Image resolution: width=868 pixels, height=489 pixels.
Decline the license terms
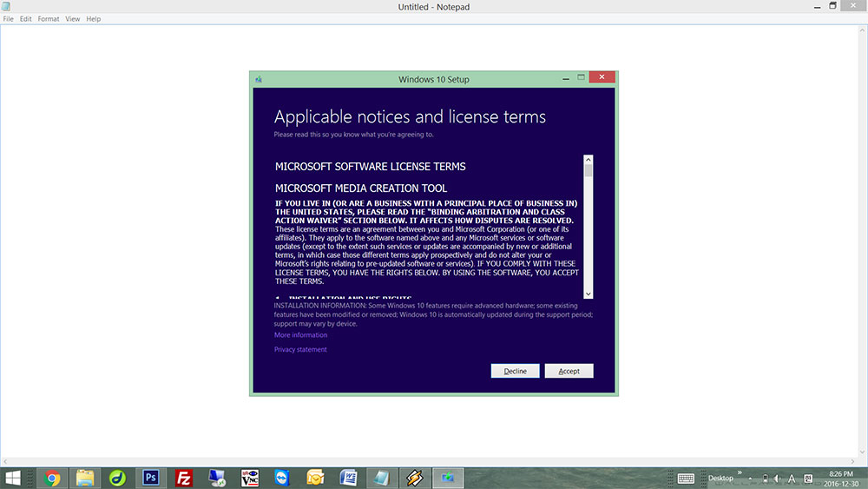[515, 371]
